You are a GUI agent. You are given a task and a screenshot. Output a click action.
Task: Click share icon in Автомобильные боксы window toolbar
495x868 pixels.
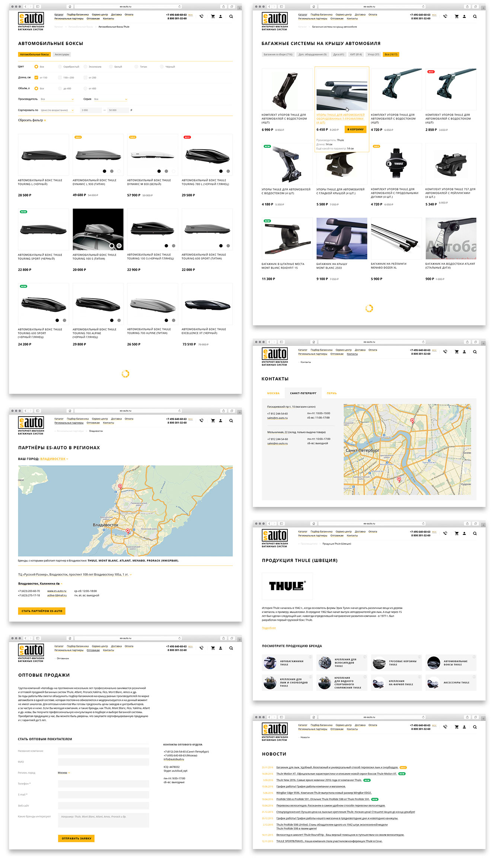point(223,7)
